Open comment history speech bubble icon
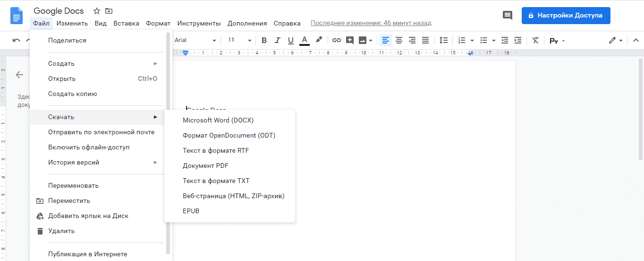 [508, 16]
